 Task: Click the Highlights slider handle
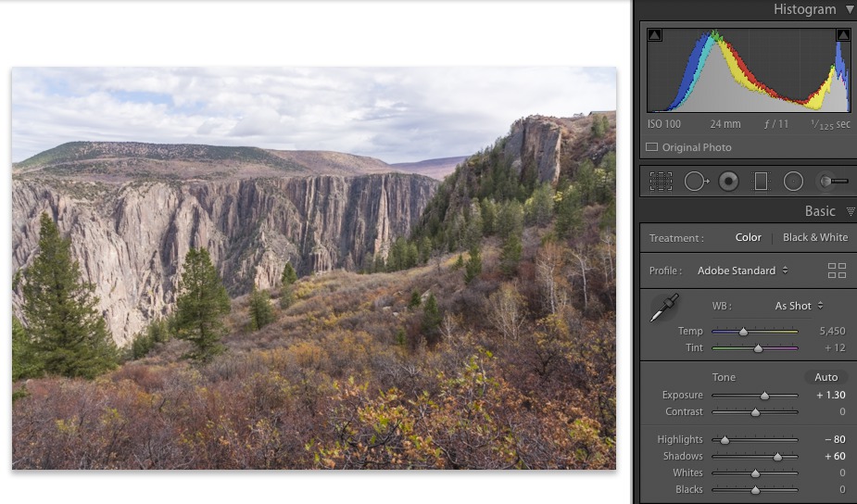725,440
